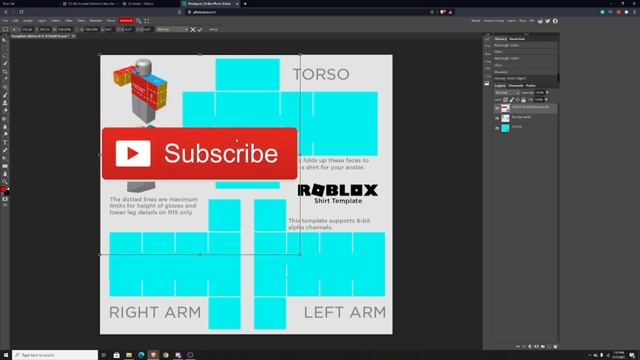Open the Fill slider dropdown arrow

click(x=547, y=100)
